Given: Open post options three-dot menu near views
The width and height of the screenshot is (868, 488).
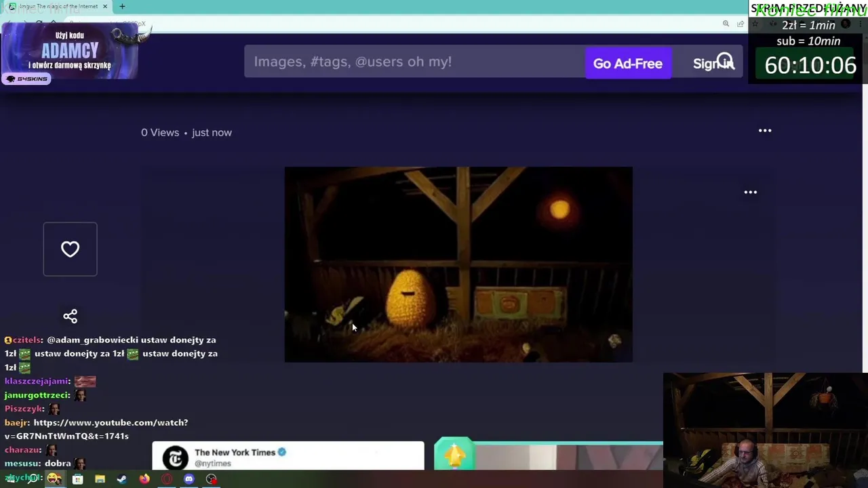Looking at the screenshot, I should (765, 130).
